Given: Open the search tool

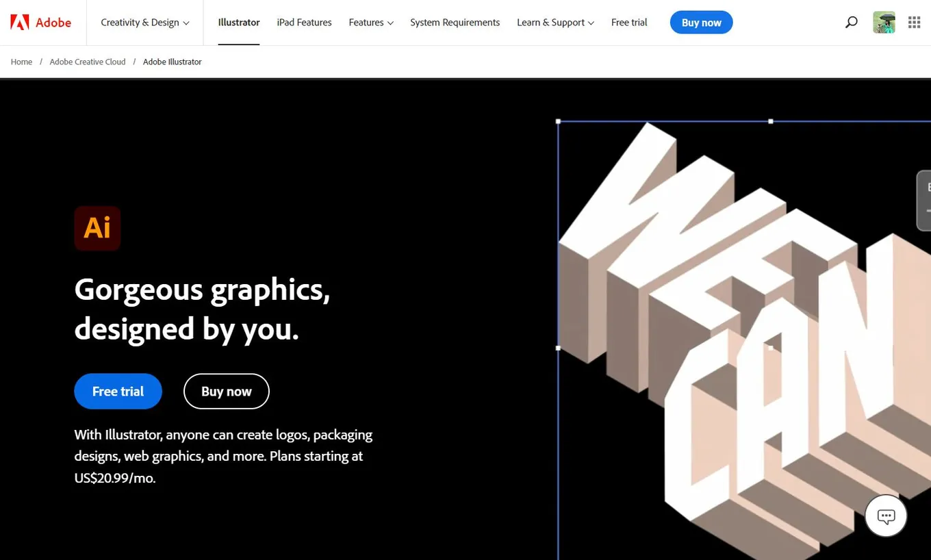Looking at the screenshot, I should tap(851, 22).
